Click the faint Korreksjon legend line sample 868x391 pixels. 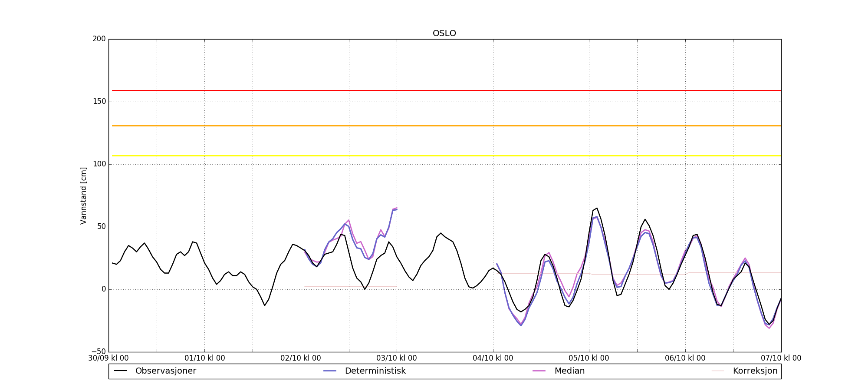point(718,371)
